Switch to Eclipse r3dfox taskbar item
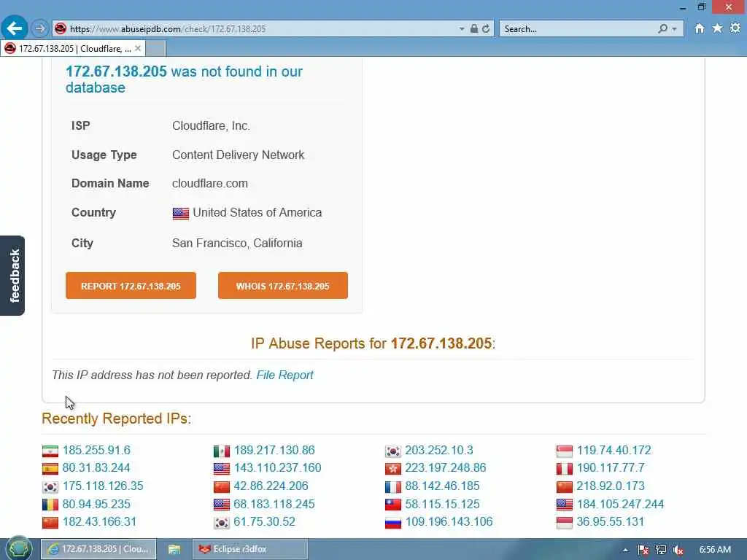747x560 pixels. click(250, 549)
